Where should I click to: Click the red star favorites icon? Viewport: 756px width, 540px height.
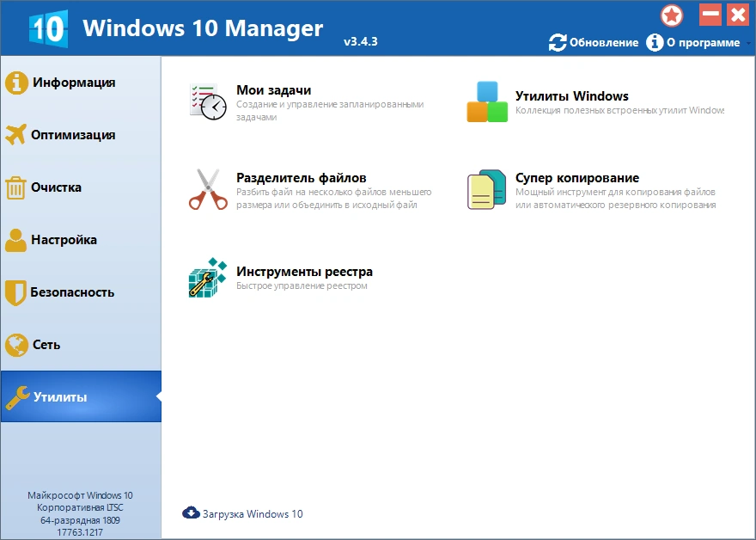click(672, 16)
